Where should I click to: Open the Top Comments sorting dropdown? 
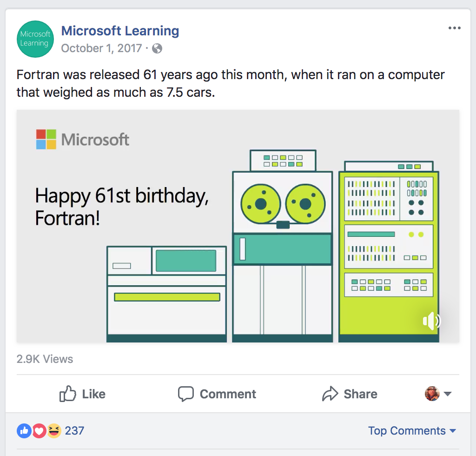click(x=412, y=431)
